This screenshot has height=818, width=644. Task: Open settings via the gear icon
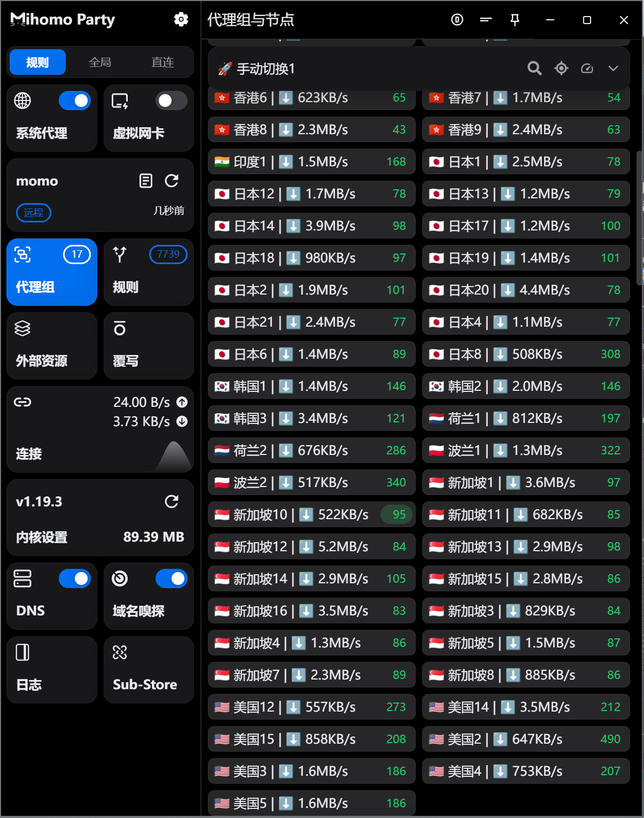pos(181,20)
